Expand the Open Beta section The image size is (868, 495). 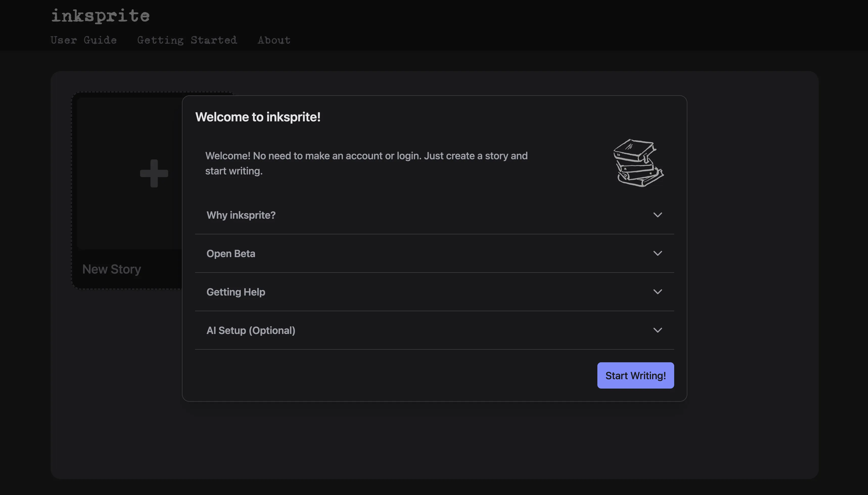pos(231,253)
